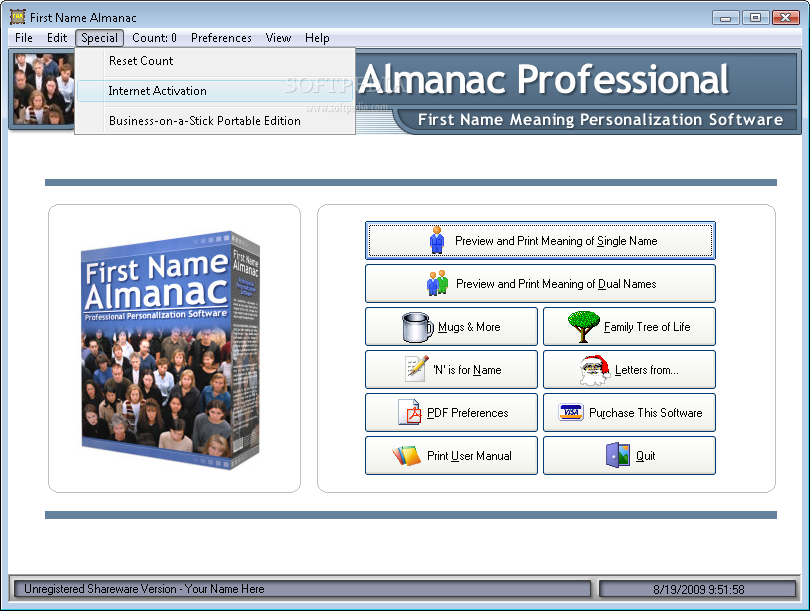Click the single person icon on Single Name button
810x611 pixels.
tap(437, 240)
